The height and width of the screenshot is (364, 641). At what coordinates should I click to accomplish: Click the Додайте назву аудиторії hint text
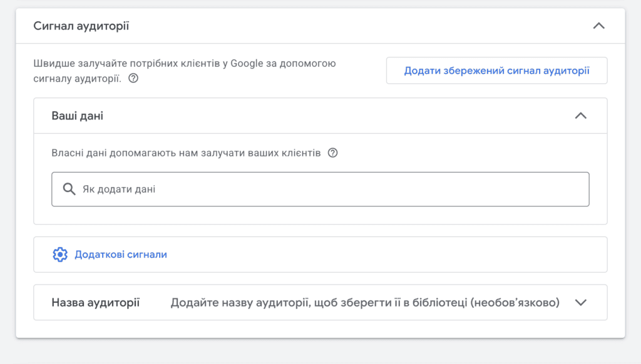(365, 303)
